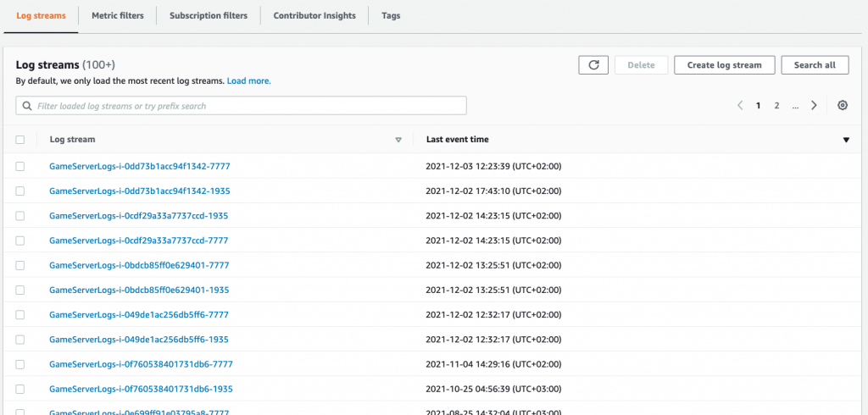This screenshot has height=415, width=868.
Task: Check the box for GameServerLogs-i-049de1ac256db5ff6-1935
Action: pyautogui.click(x=20, y=339)
